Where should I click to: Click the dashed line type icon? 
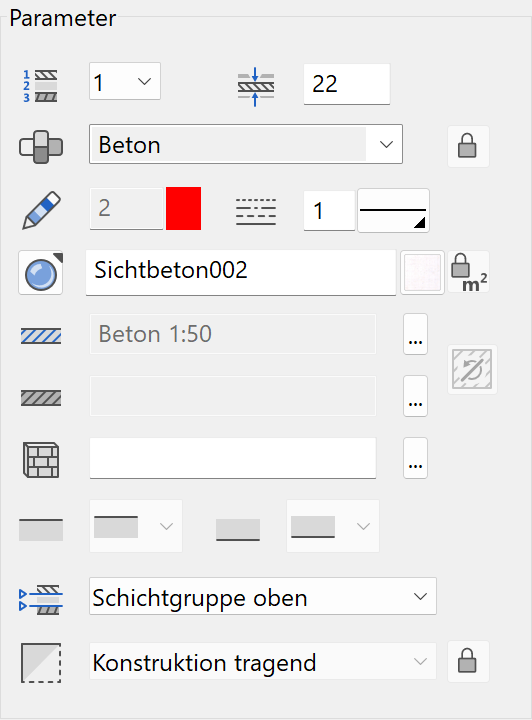pyautogui.click(x=256, y=212)
